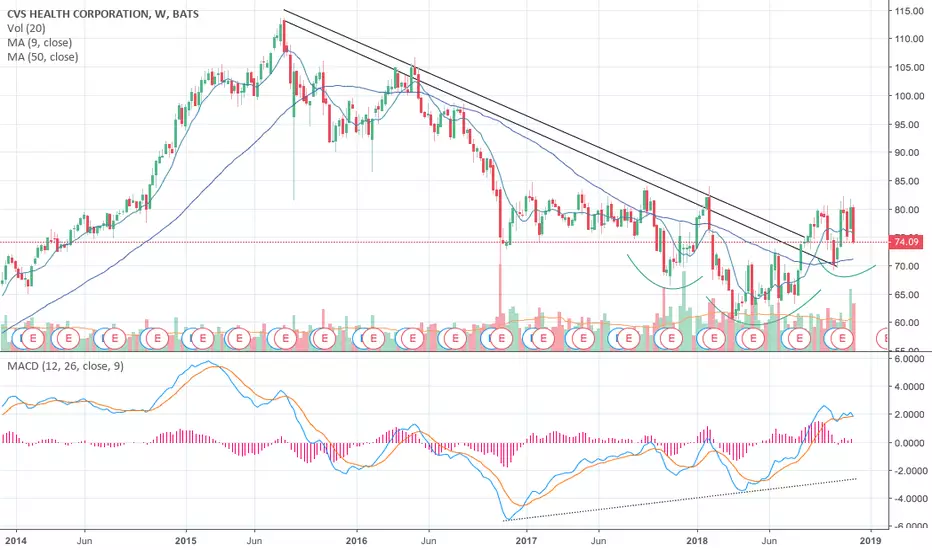The width and height of the screenshot is (932, 550).
Task: Click the 2019 label on the time axis
Action: coord(871,540)
